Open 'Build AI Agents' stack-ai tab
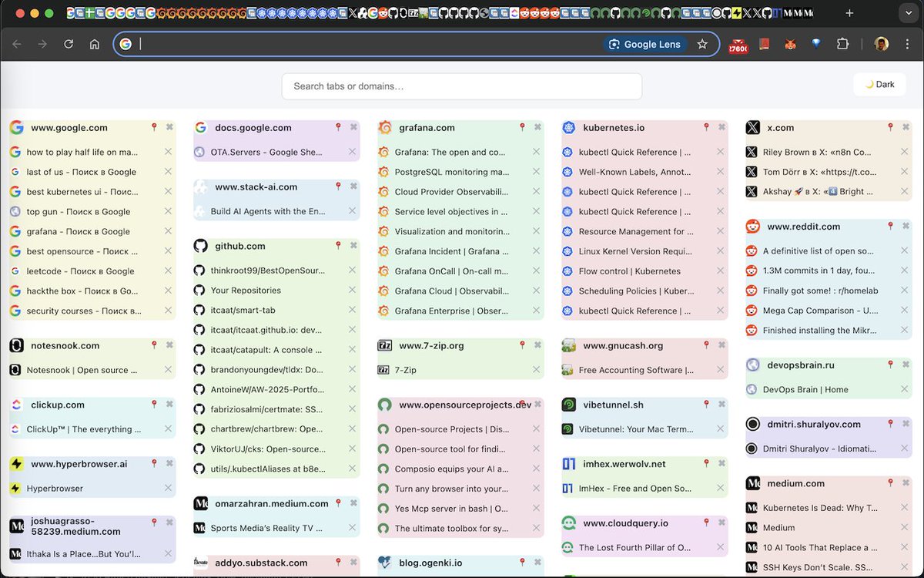This screenshot has width=924, height=578. [x=268, y=211]
